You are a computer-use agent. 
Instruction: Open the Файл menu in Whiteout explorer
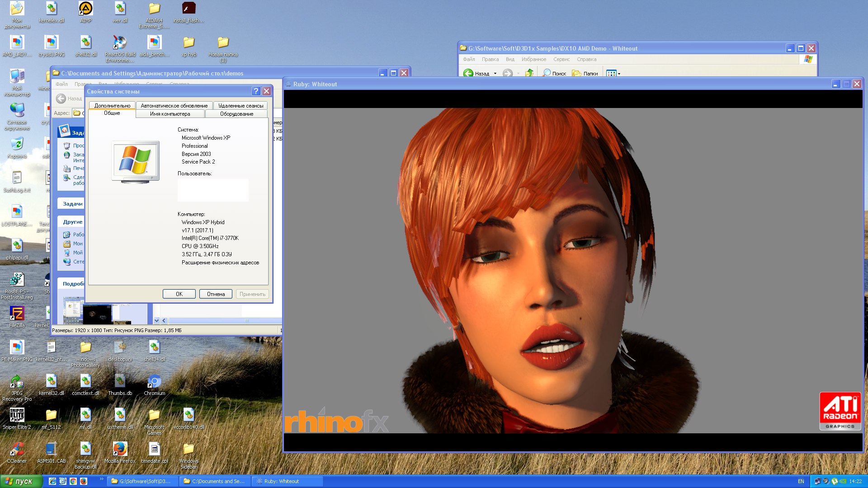(469, 59)
